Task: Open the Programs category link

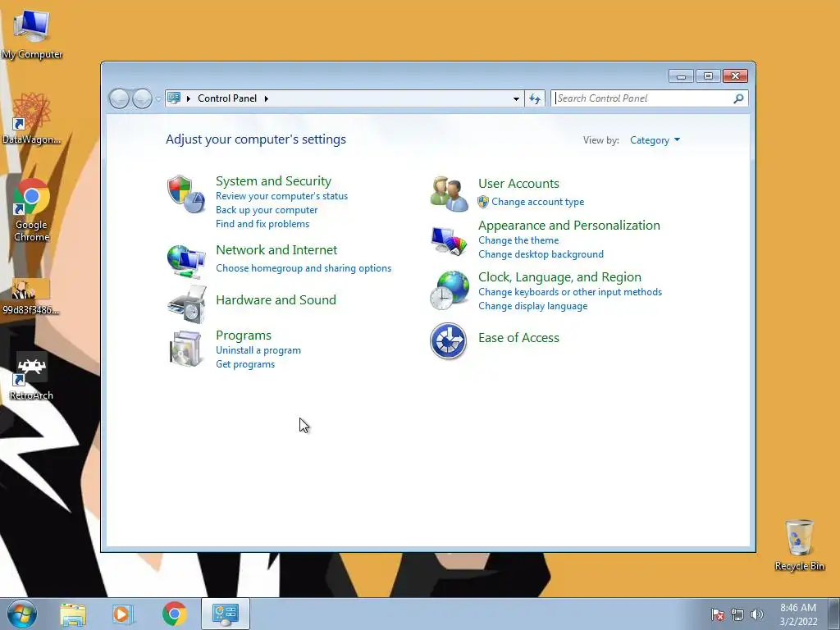Action: pyautogui.click(x=243, y=336)
